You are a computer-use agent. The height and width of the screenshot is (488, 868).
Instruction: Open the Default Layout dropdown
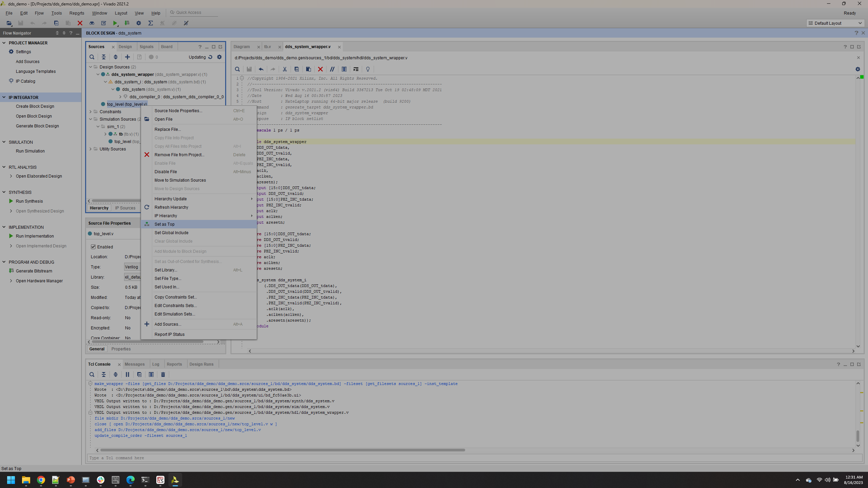[835, 23]
